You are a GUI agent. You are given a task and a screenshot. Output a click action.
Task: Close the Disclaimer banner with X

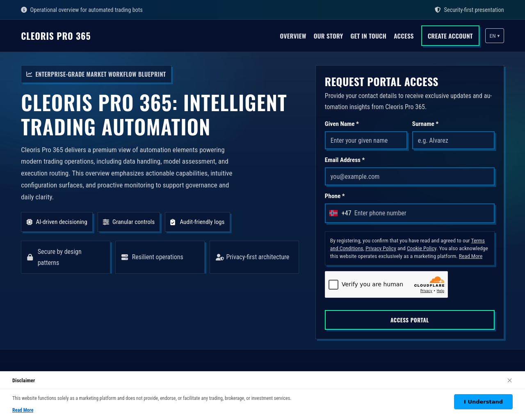[509, 380]
